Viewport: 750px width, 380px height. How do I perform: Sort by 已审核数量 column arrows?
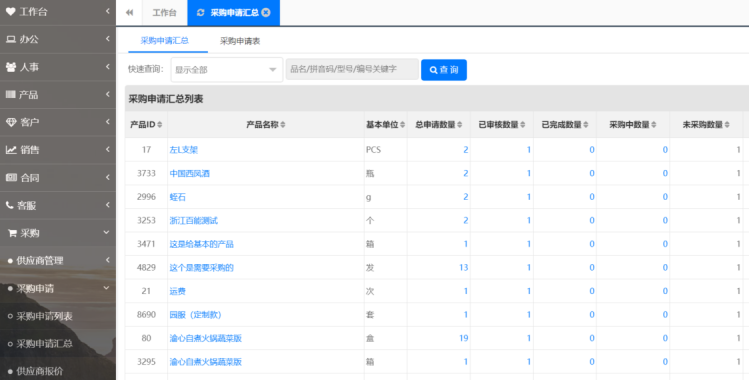coord(523,125)
